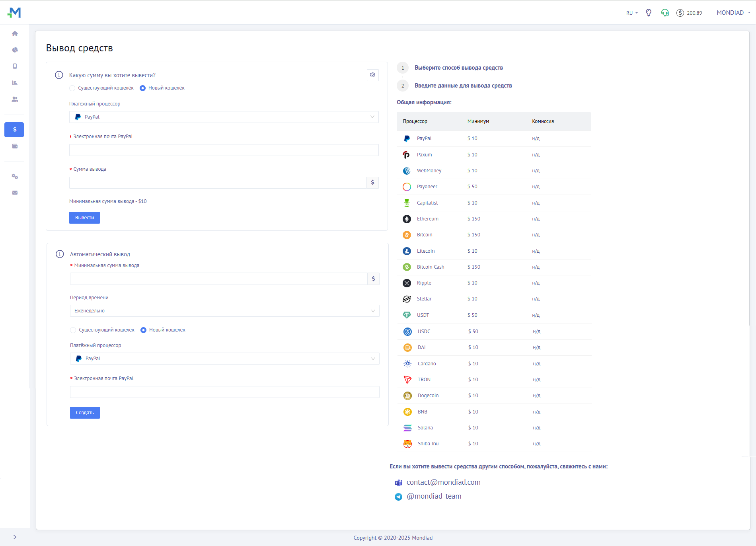
Task: Open the RU language selector
Action: tap(631, 13)
